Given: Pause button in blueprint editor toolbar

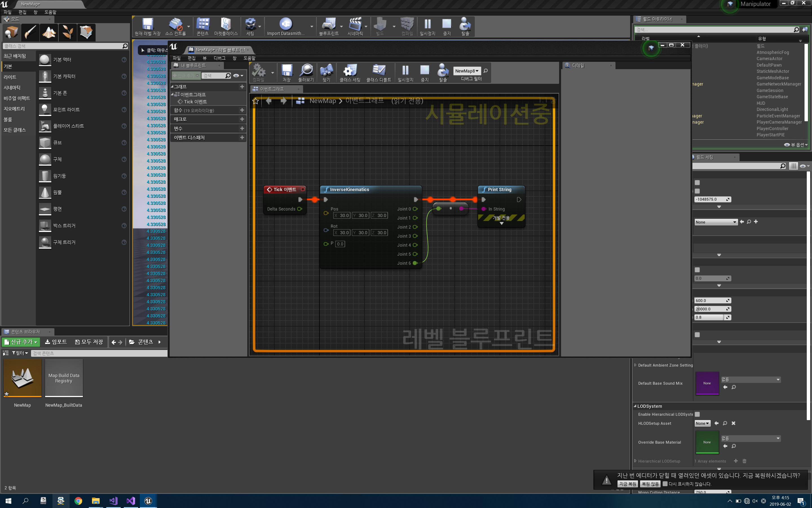Looking at the screenshot, I should pos(405,71).
